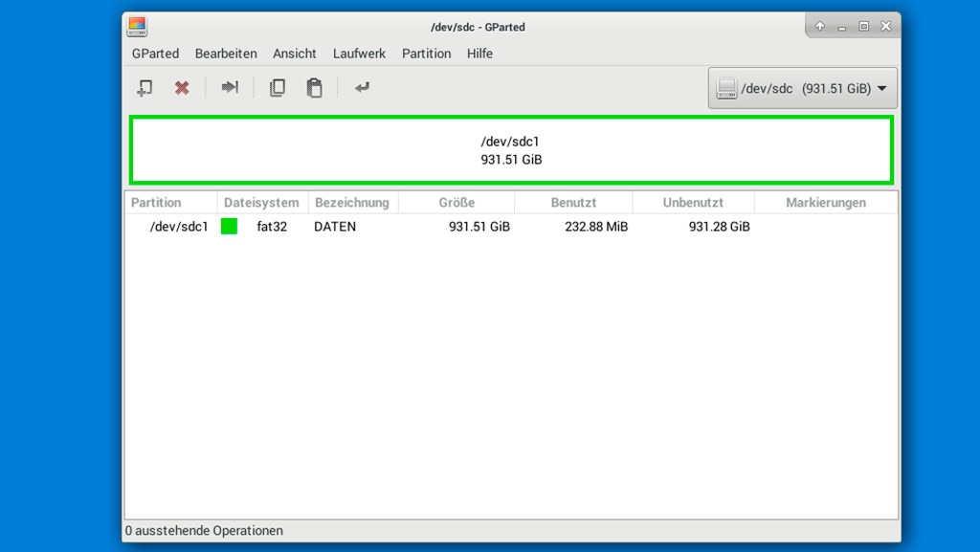
Task: Open the Hilfe menu
Action: pos(479,54)
